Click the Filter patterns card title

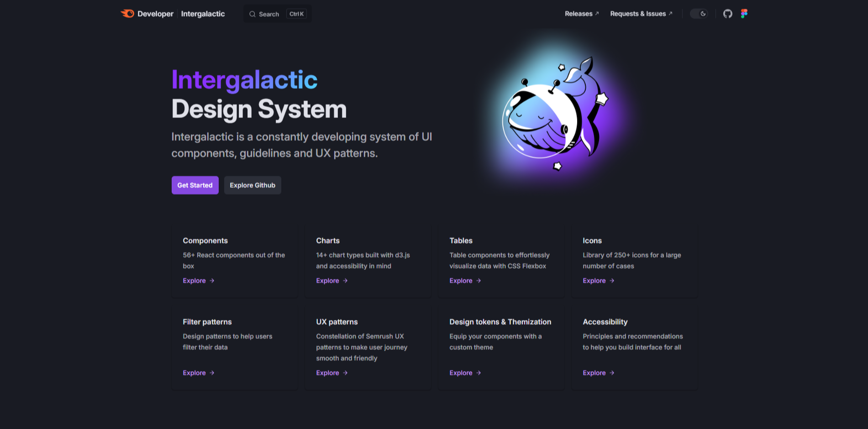click(x=207, y=322)
